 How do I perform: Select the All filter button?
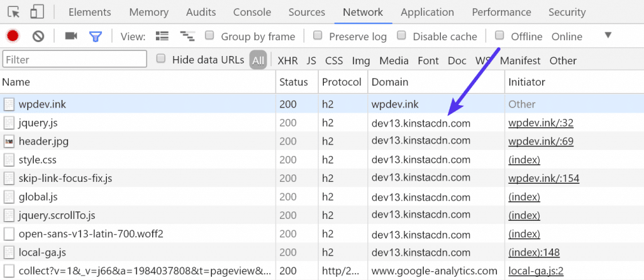pyautogui.click(x=258, y=60)
